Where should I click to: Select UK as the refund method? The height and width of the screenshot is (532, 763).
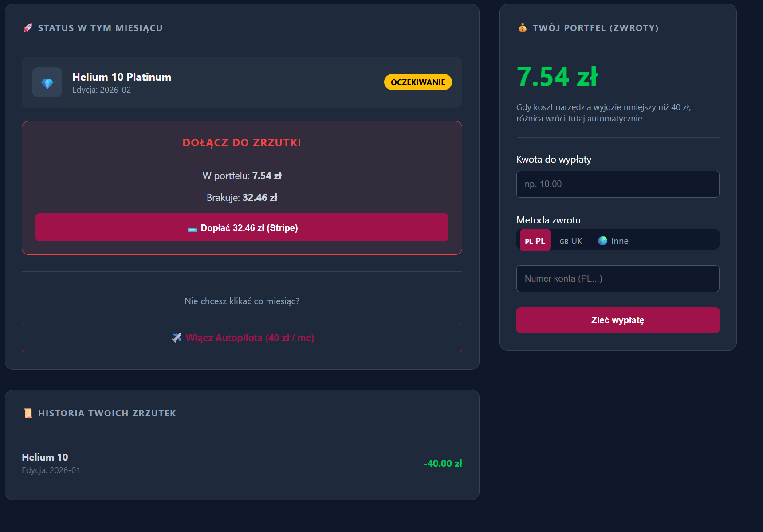571,241
